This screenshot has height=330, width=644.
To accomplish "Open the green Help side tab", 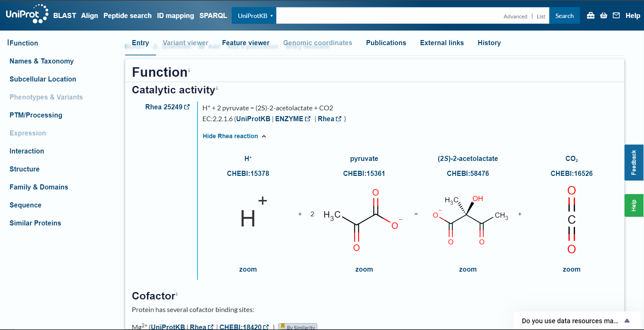I will pos(634,205).
